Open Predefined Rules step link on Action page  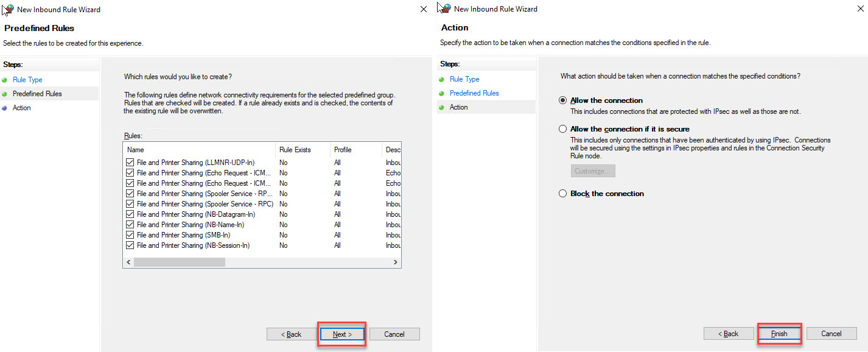click(474, 93)
